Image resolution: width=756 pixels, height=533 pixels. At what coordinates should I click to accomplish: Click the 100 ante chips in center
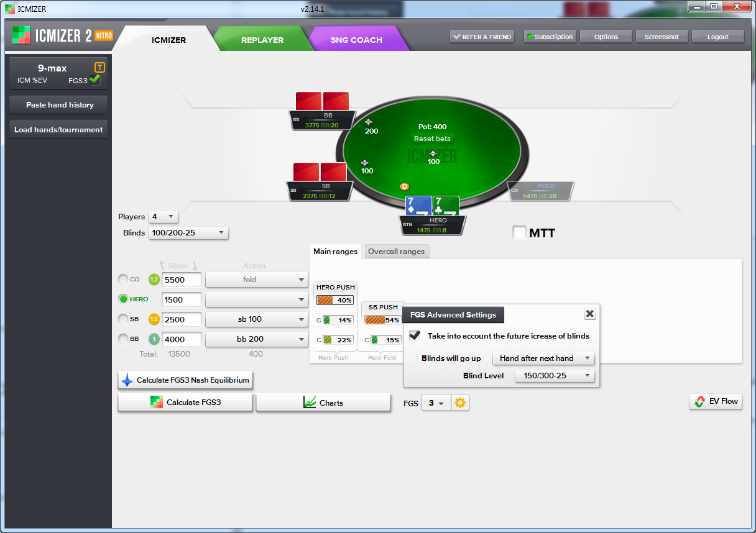[433, 157]
